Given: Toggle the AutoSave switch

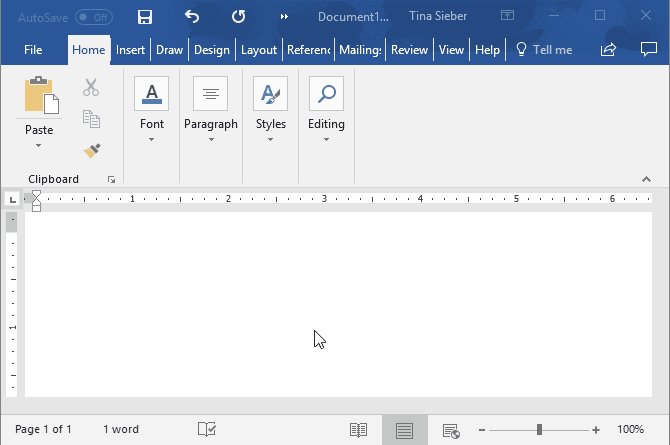Looking at the screenshot, I should coord(94,17).
